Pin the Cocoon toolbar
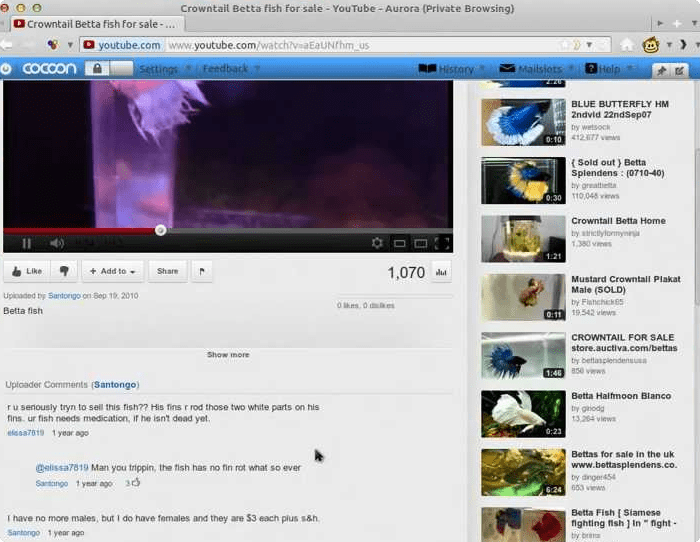 (x=661, y=70)
